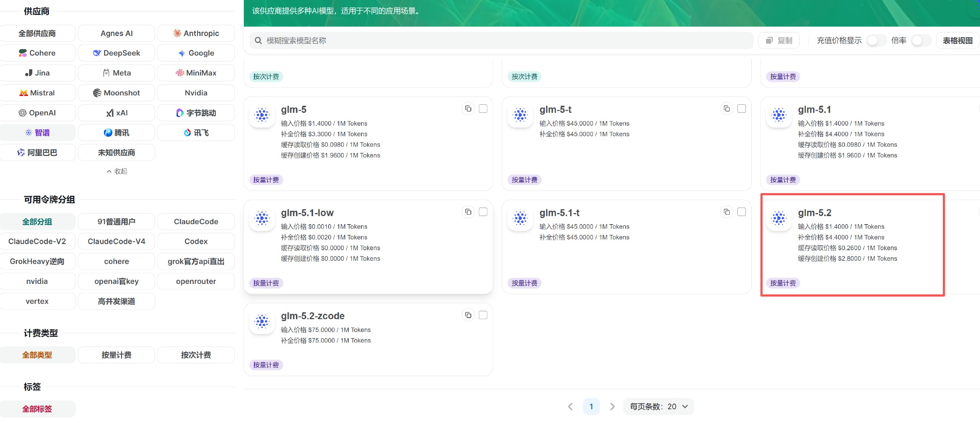Filter by Cohere supplier

[37, 53]
